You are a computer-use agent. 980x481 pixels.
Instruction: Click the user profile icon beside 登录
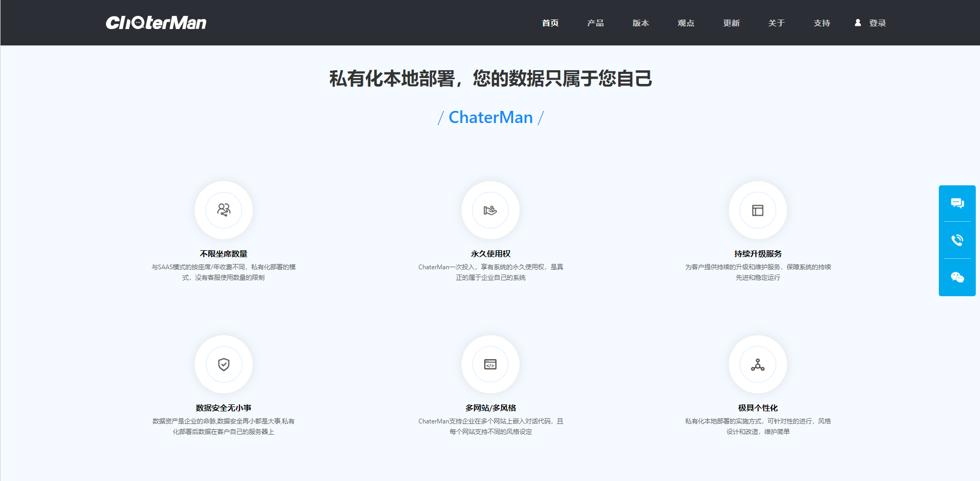[x=858, y=23]
